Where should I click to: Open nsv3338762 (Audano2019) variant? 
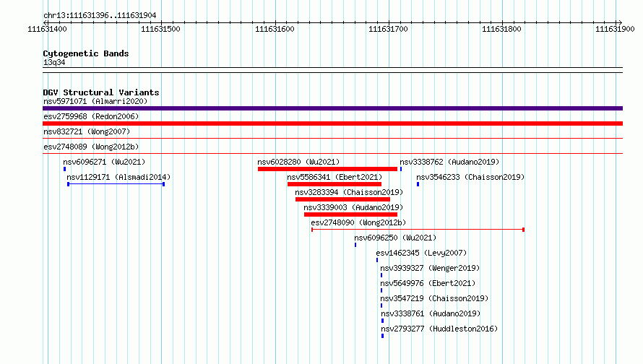coord(449,162)
